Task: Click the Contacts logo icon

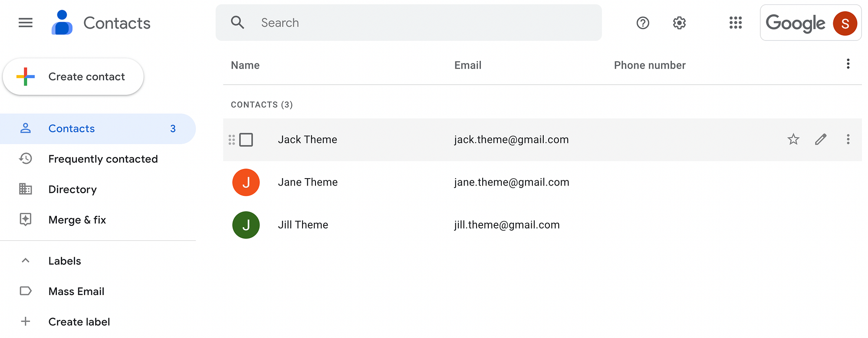Action: [62, 23]
